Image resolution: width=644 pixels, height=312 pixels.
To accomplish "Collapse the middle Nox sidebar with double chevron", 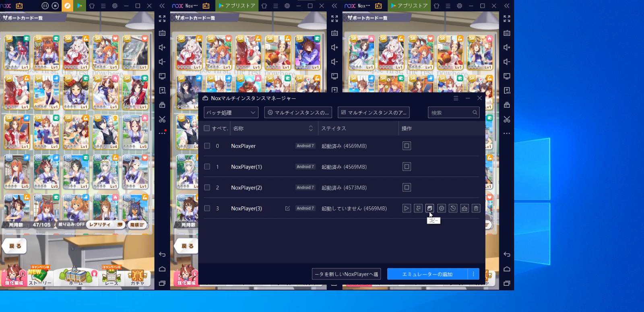I will click(334, 6).
